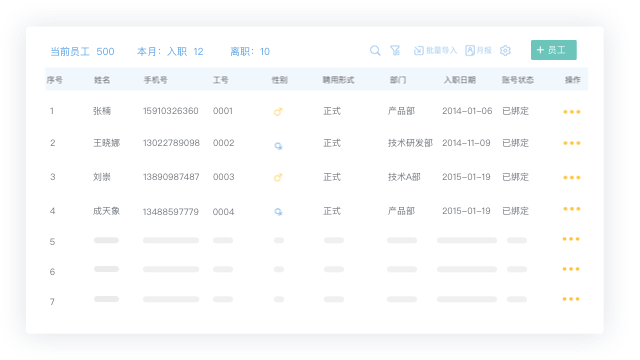The image size is (640, 360).
Task: Click phone number 13488597779
Action: point(171,212)
